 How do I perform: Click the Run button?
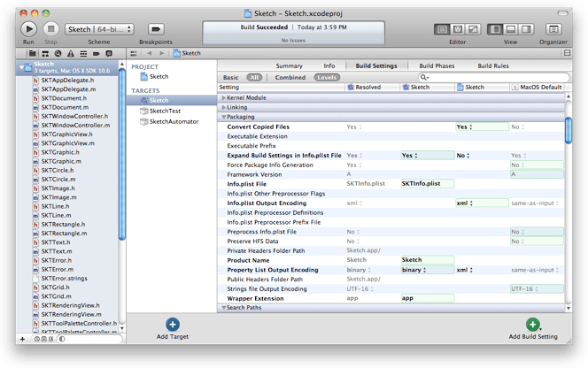[x=28, y=29]
